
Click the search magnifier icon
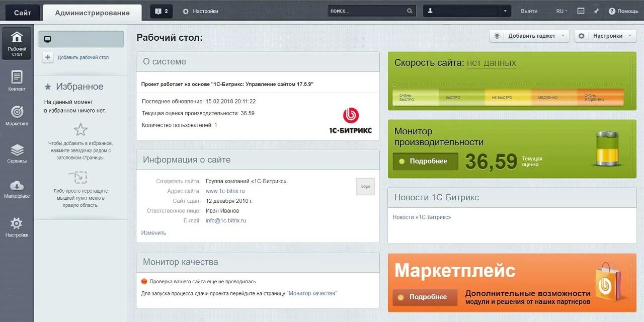pyautogui.click(x=410, y=11)
